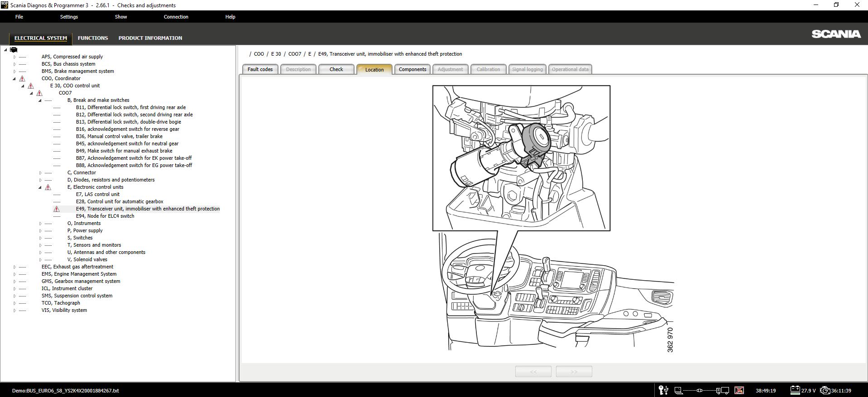This screenshot has height=397, width=868.
Task: Select the ELECTRICAL SYSTEM section
Action: (x=41, y=38)
